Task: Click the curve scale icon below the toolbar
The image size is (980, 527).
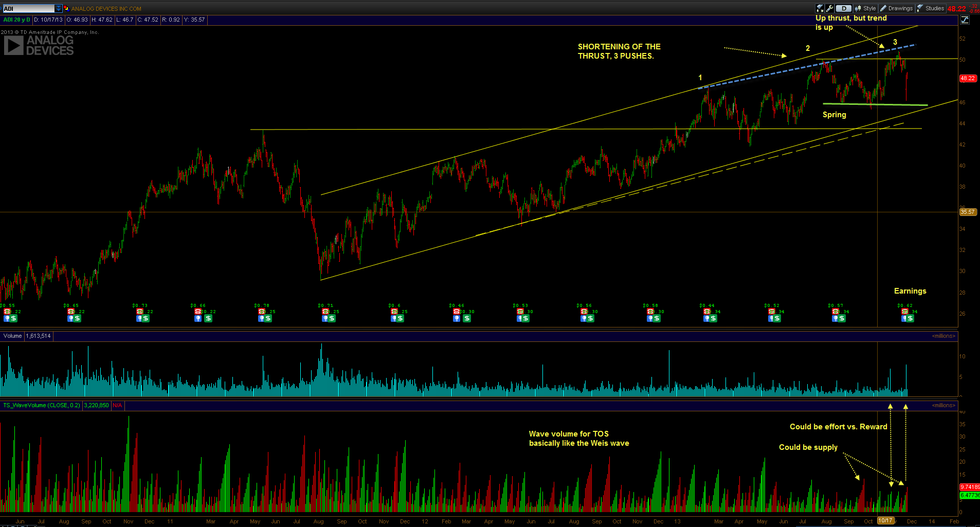Action: pyautogui.click(x=965, y=20)
